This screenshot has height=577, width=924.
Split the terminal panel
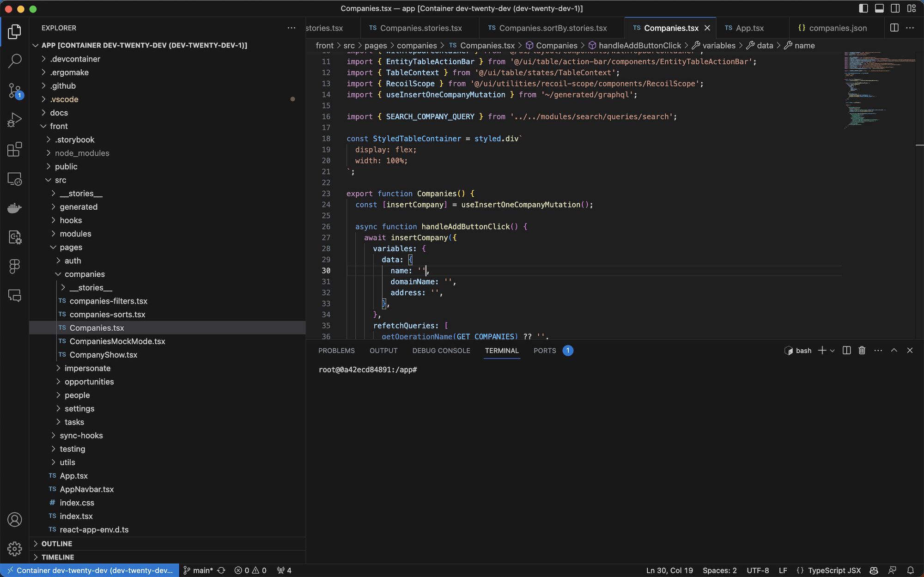pyautogui.click(x=846, y=351)
